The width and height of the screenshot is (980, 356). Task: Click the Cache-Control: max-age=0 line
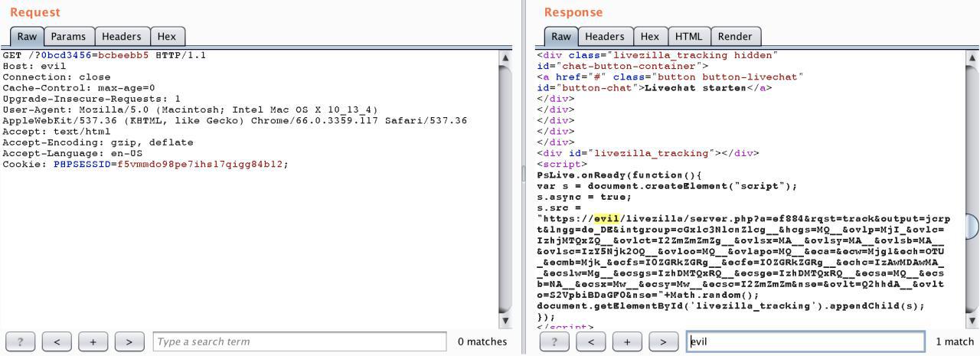(x=79, y=88)
